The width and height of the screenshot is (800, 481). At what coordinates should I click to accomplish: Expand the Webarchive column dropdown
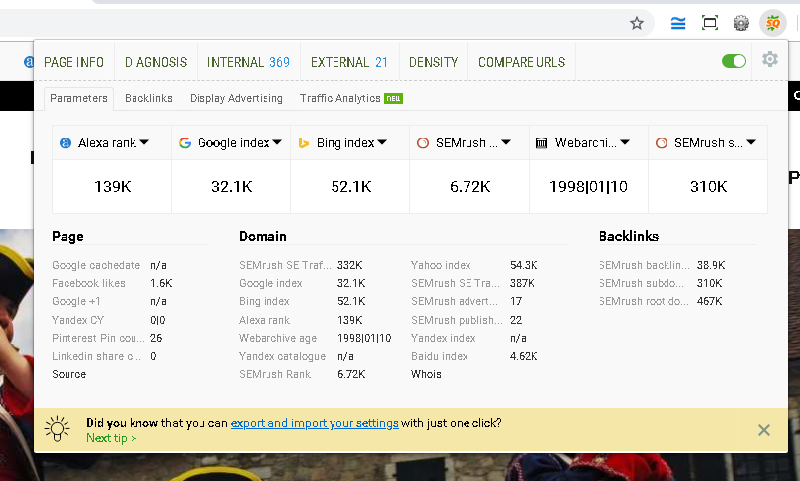(x=625, y=142)
